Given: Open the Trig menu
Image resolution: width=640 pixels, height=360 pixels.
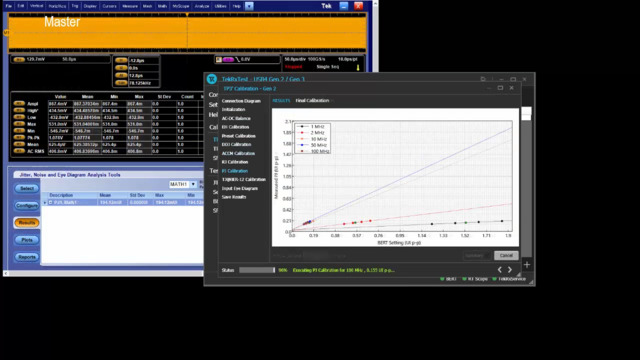Looking at the screenshot, I should pos(75,6).
